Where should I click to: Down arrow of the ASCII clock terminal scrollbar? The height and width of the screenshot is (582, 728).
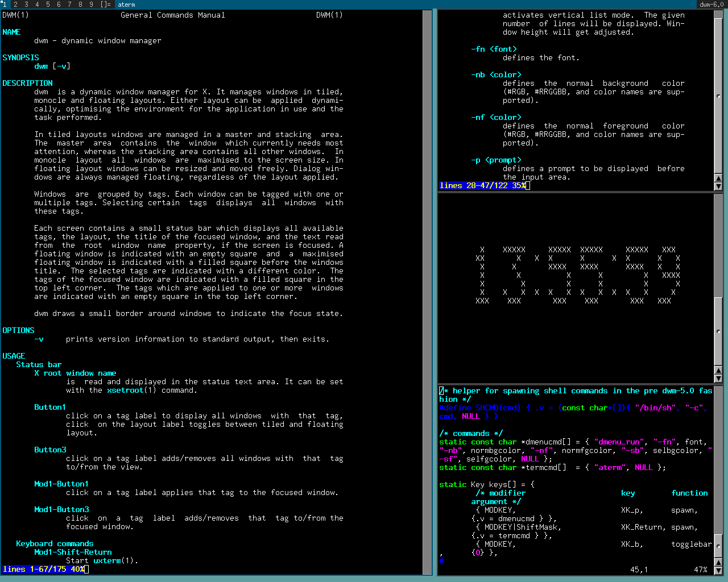click(718, 378)
